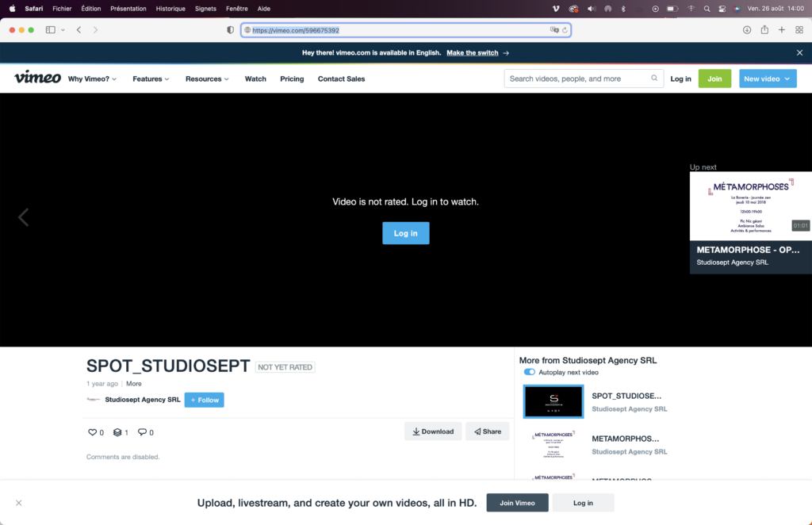
Task: Open the Signets menu
Action: coord(205,9)
